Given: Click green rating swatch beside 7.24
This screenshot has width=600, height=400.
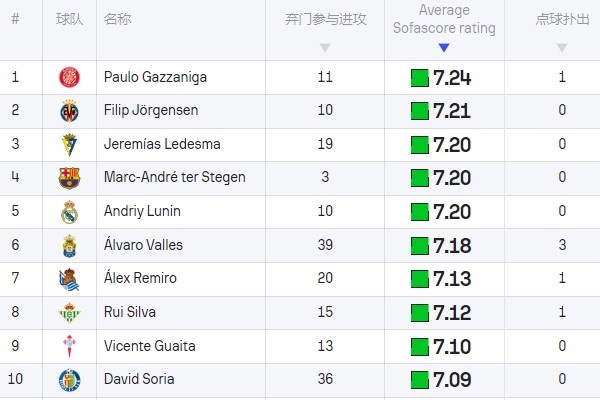Looking at the screenshot, I should tap(420, 77).
